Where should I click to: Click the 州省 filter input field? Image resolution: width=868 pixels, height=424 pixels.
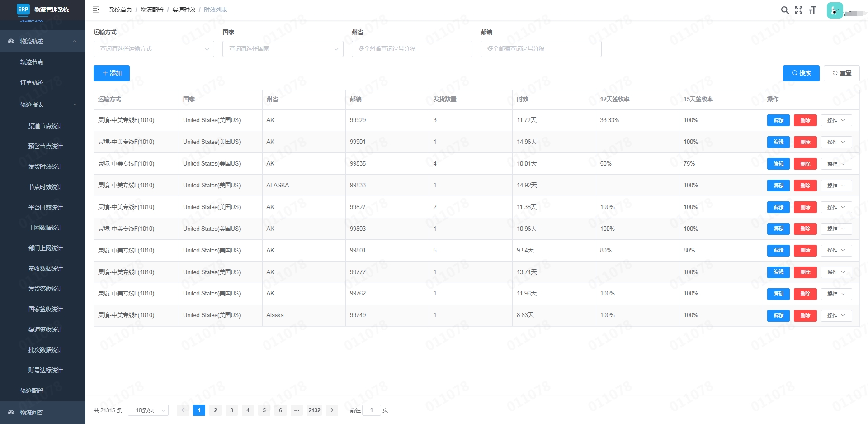pyautogui.click(x=411, y=49)
